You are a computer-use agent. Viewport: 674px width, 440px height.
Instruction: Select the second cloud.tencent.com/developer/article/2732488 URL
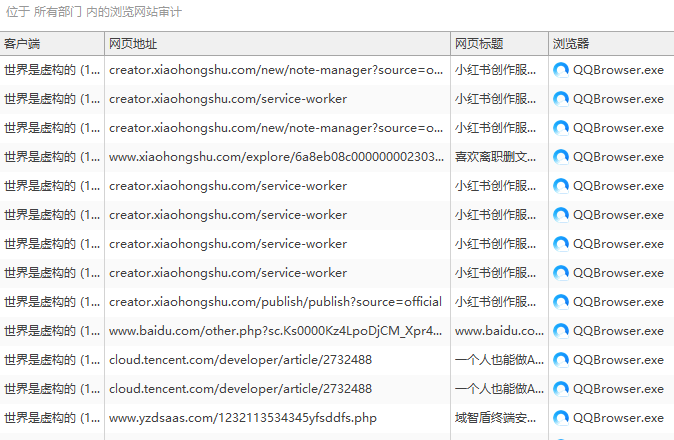pos(240,389)
